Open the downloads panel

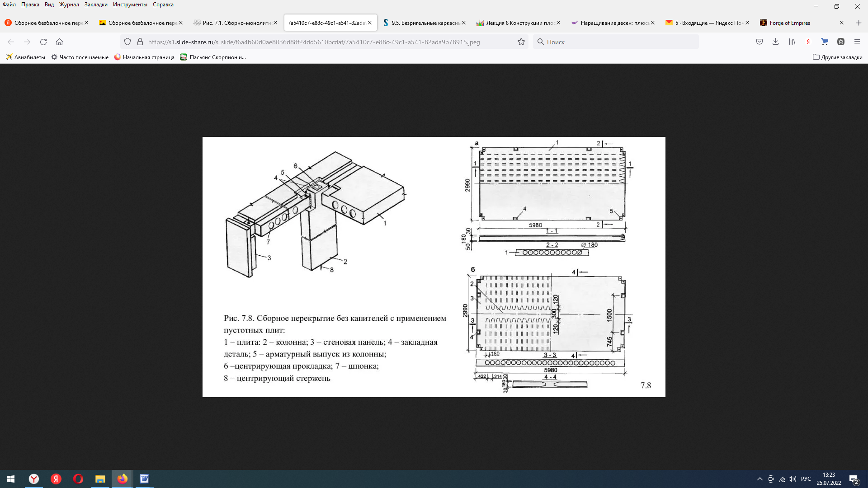(x=776, y=42)
